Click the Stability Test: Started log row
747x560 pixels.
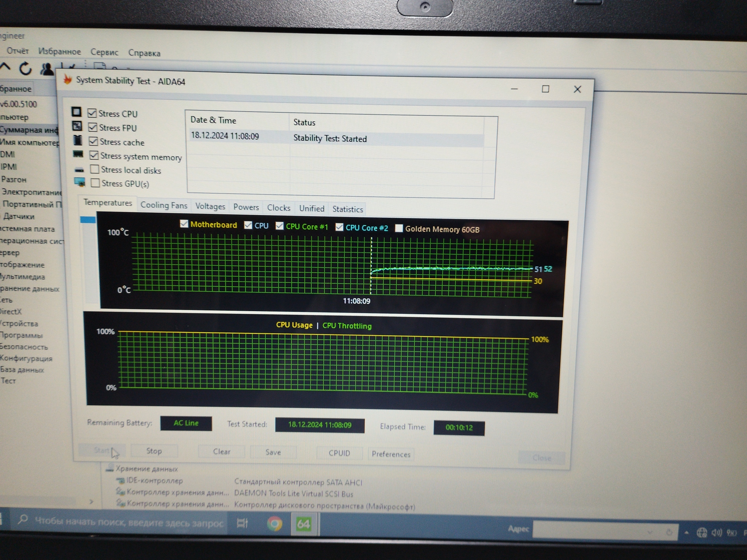click(337, 138)
